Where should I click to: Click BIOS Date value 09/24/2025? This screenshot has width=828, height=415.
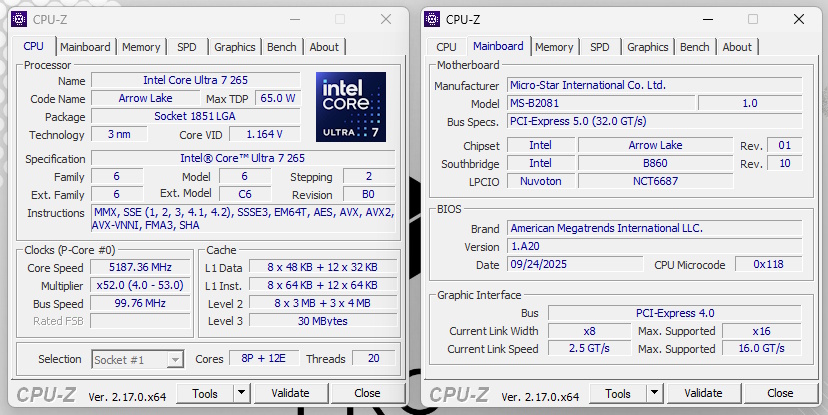(x=575, y=264)
